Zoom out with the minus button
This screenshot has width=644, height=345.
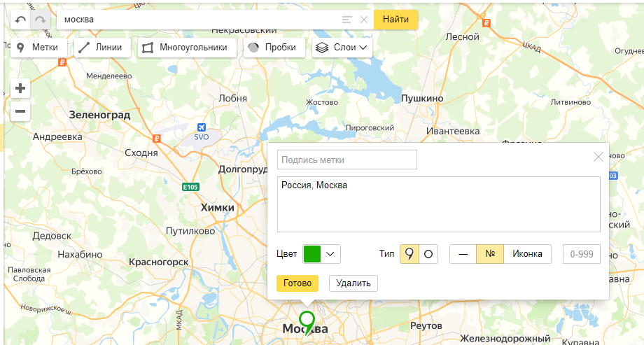[20, 111]
